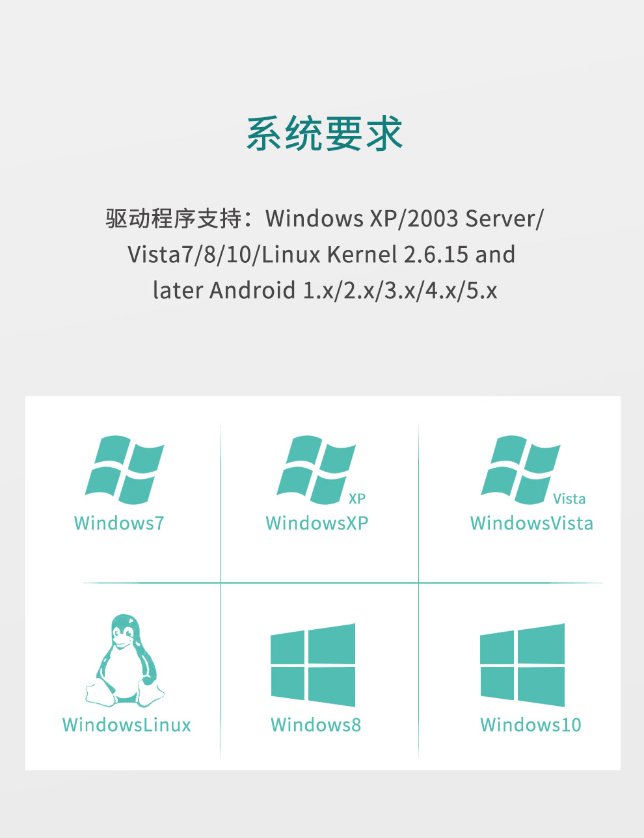The height and width of the screenshot is (838, 644).
Task: Click the Vista7/8/10 text
Action: tap(192, 254)
